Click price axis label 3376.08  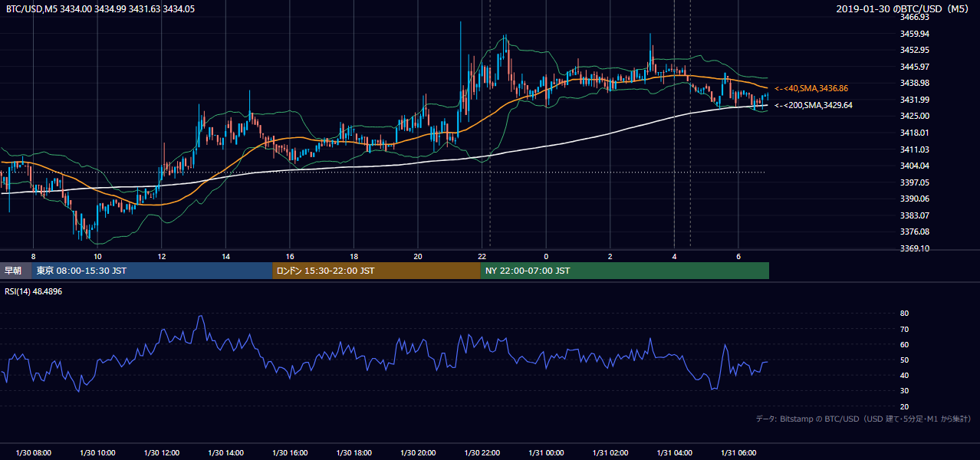[915, 232]
